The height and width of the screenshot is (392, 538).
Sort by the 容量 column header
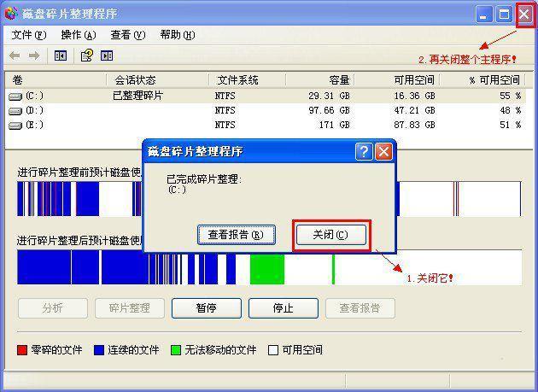(319, 80)
